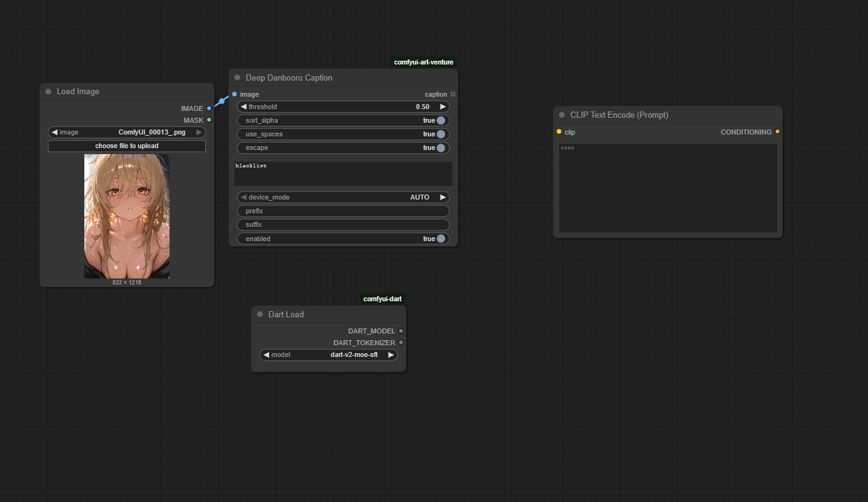Click the DART_MODEL output slot

pos(401,331)
